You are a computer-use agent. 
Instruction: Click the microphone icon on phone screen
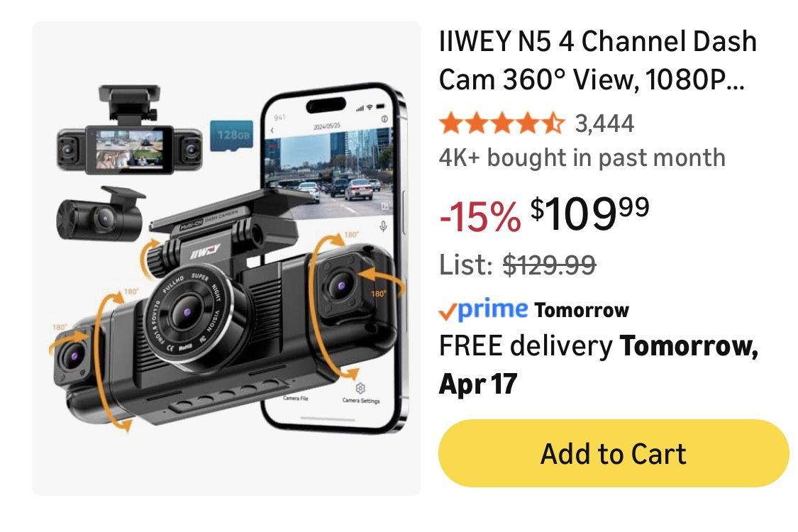tap(383, 226)
